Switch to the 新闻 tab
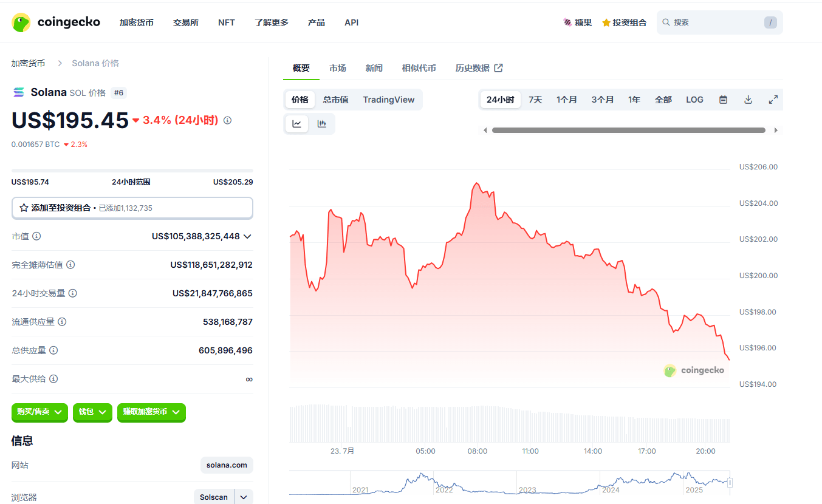Viewport: 822px width, 504px height. [x=374, y=68]
